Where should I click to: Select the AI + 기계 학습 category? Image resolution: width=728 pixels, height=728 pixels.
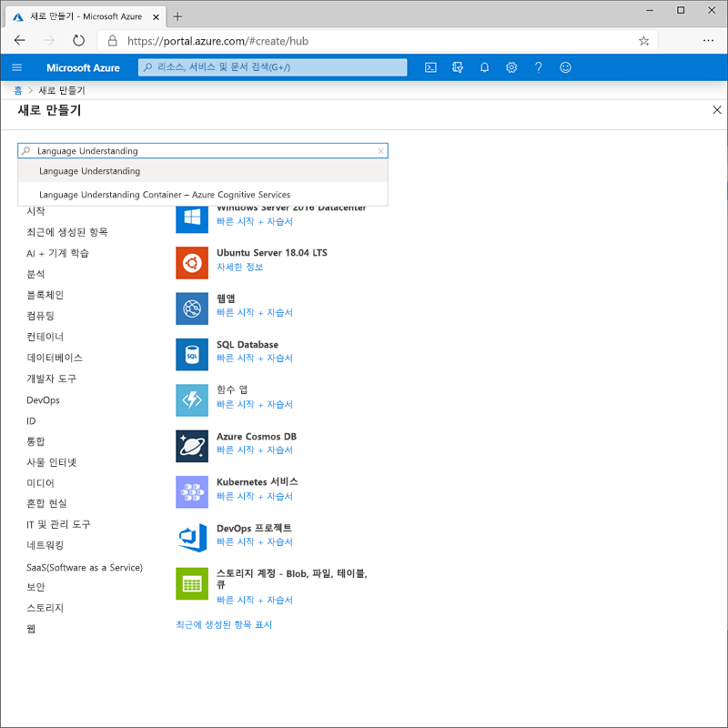57,253
